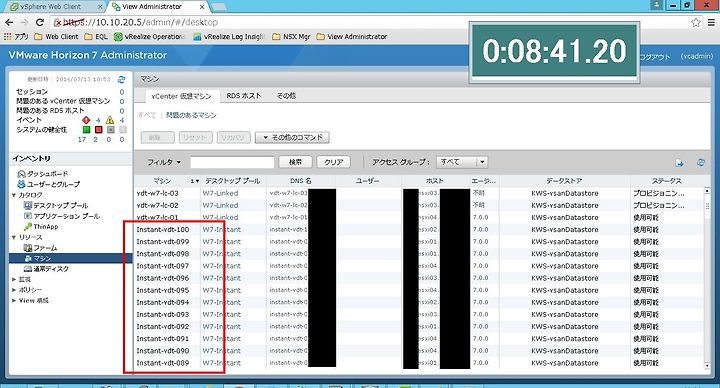The width and height of the screenshot is (720, 388).
Task: Open vRealize Operations bookmark
Action: [x=150, y=36]
